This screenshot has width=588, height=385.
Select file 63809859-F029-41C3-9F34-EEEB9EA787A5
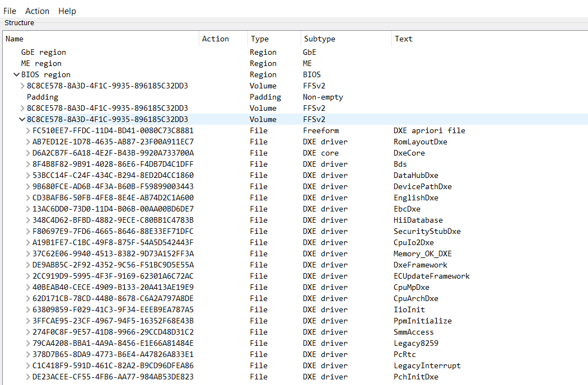(113, 309)
